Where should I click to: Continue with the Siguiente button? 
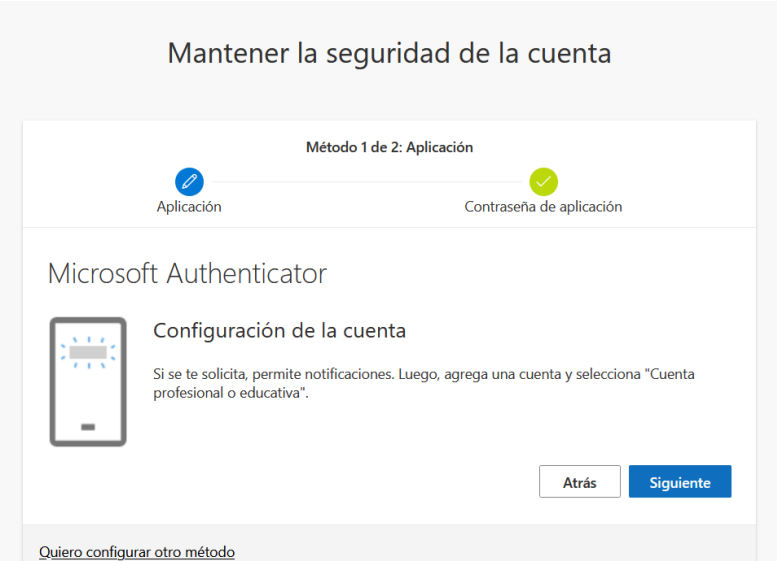point(680,481)
